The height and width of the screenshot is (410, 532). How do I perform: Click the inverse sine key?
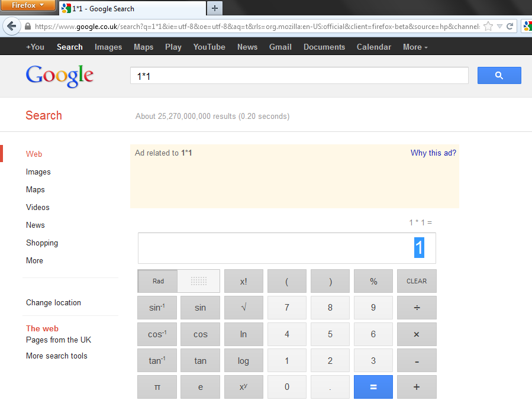[x=157, y=308]
